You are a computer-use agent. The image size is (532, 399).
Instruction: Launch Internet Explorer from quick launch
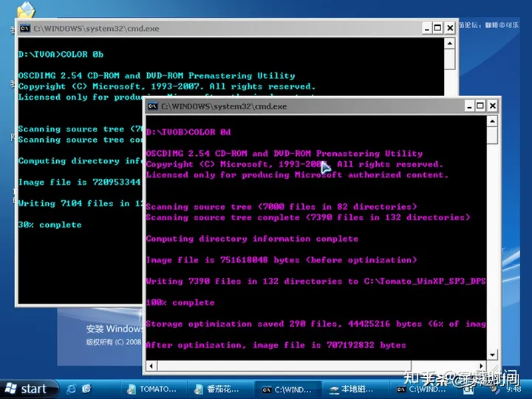click(71, 389)
